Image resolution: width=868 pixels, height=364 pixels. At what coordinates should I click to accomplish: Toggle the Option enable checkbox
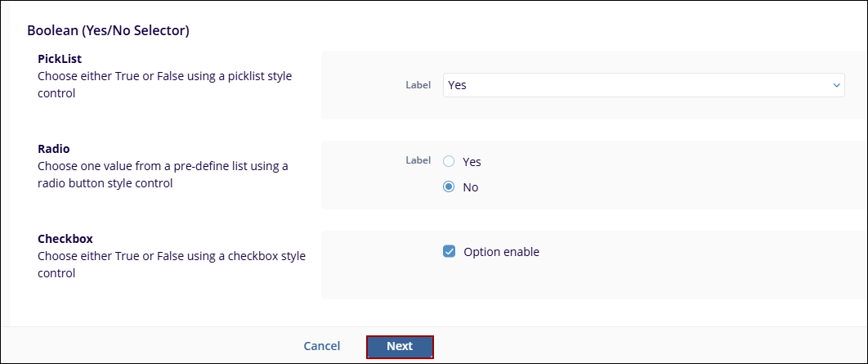click(x=449, y=252)
